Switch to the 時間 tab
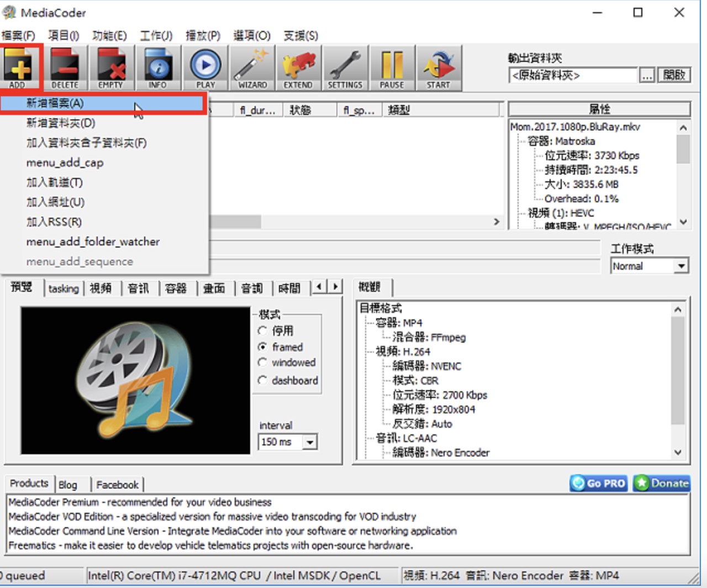Viewport: 707px width, 588px height. 289,288
